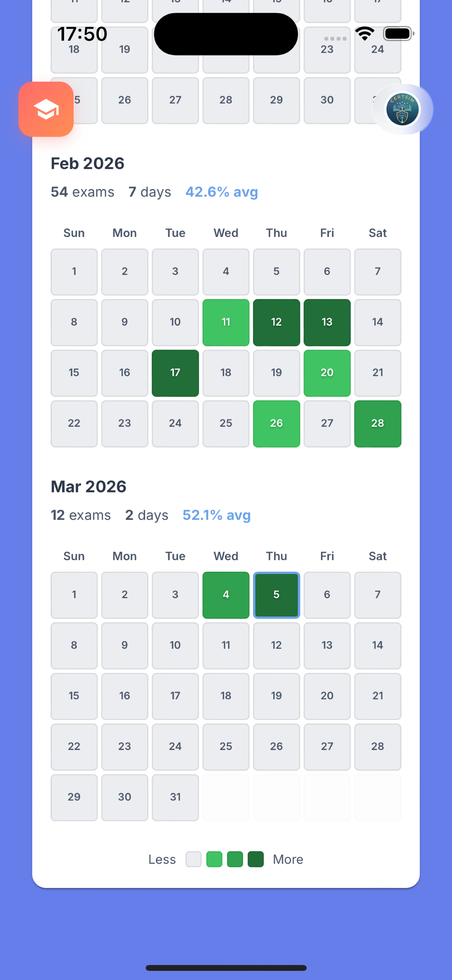Viewport: 452px width, 980px height.
Task: Tap the battery status icon
Action: click(398, 34)
